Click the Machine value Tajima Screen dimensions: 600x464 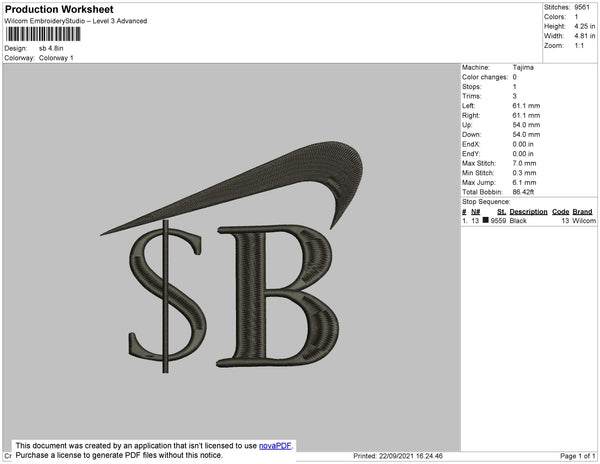click(x=523, y=67)
